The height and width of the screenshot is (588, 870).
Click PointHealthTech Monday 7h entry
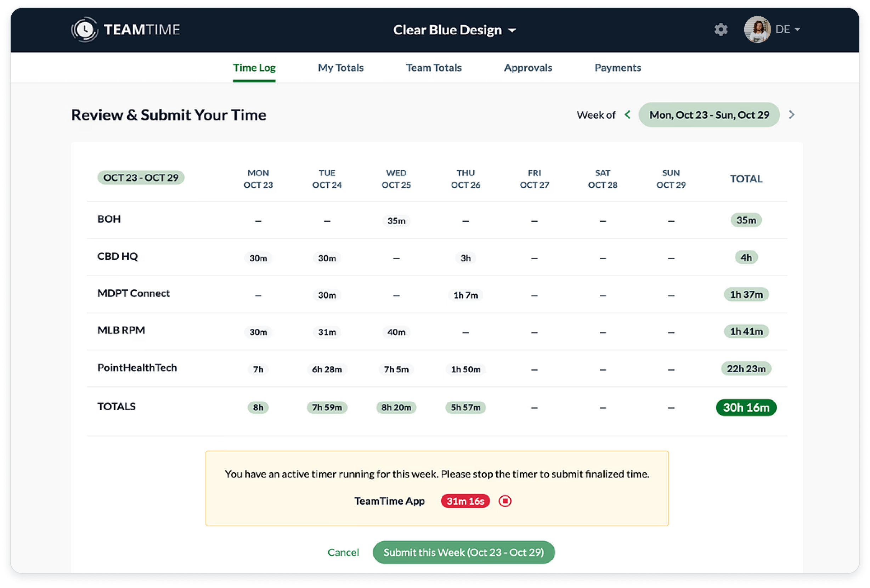click(258, 369)
